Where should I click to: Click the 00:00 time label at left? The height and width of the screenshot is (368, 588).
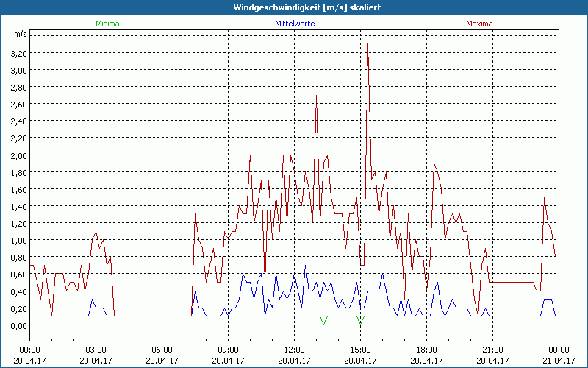[29, 350]
